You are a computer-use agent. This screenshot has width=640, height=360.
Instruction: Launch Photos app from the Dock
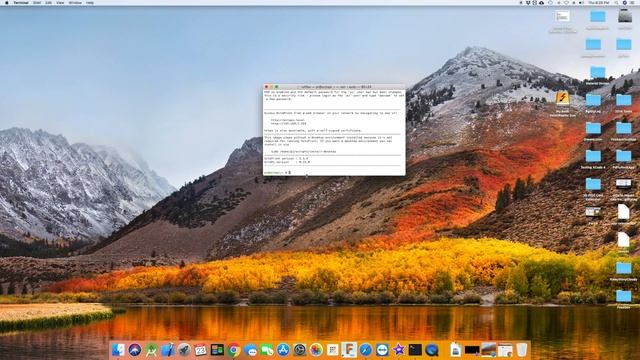[316, 350]
